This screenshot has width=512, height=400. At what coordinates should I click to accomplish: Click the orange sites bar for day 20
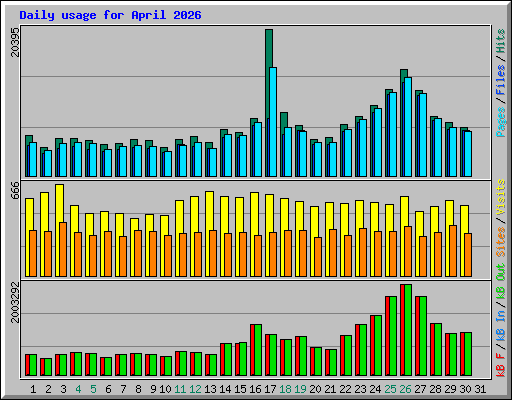click(318, 257)
